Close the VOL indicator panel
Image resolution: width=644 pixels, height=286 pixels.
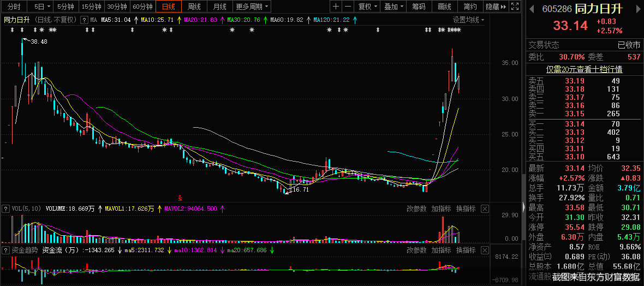coord(485,208)
